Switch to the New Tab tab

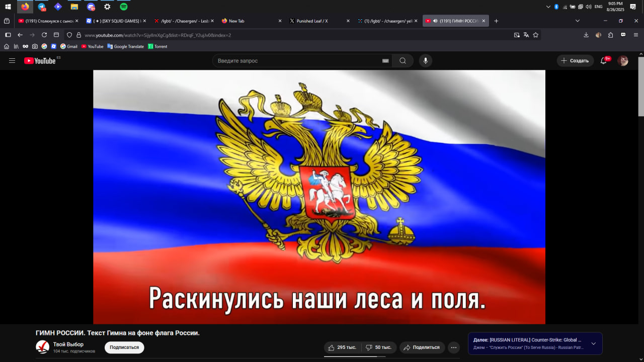point(251,21)
